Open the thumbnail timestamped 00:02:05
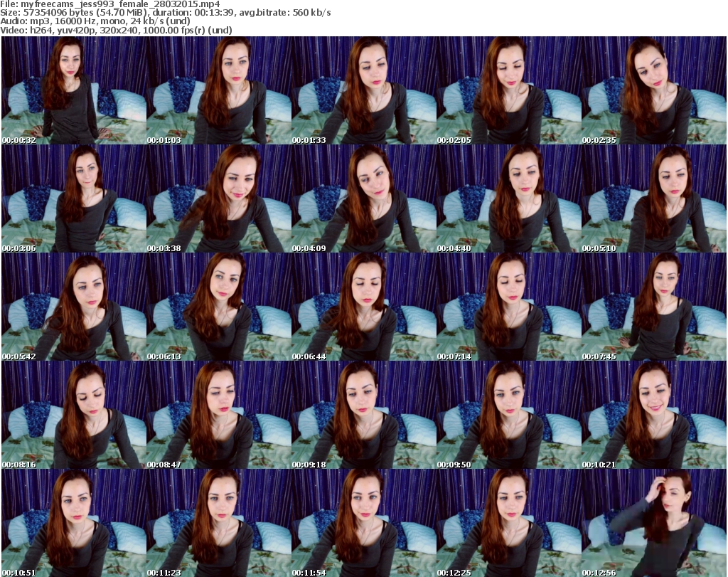 point(509,90)
